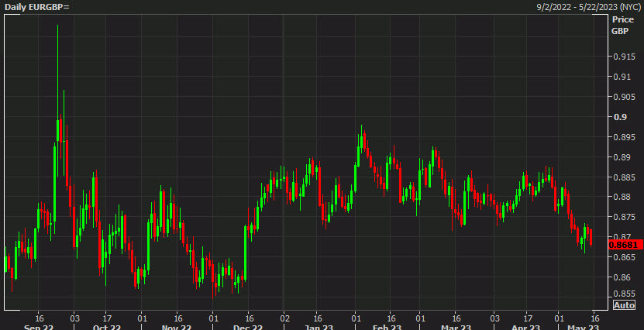The width and height of the screenshot is (644, 330).
Task: Click the 0.875 price axis label
Action: pyautogui.click(x=625, y=217)
